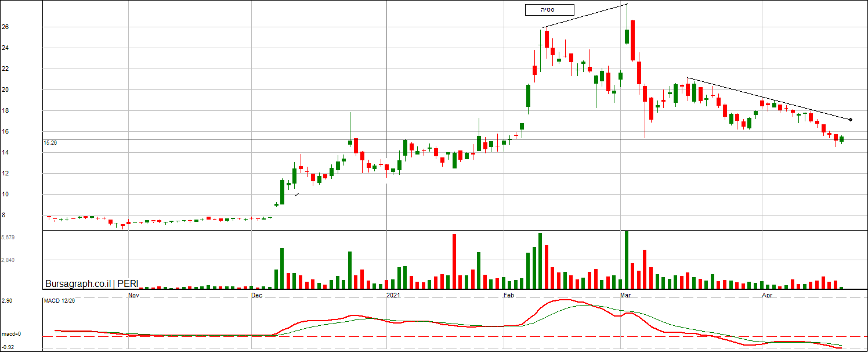The height and width of the screenshot is (352, 868).
Task: Click the Apr date axis label
Action: click(767, 296)
